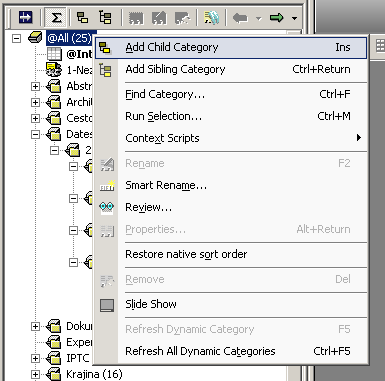Choose Add Sibling Category menu entry

pyautogui.click(x=231, y=69)
